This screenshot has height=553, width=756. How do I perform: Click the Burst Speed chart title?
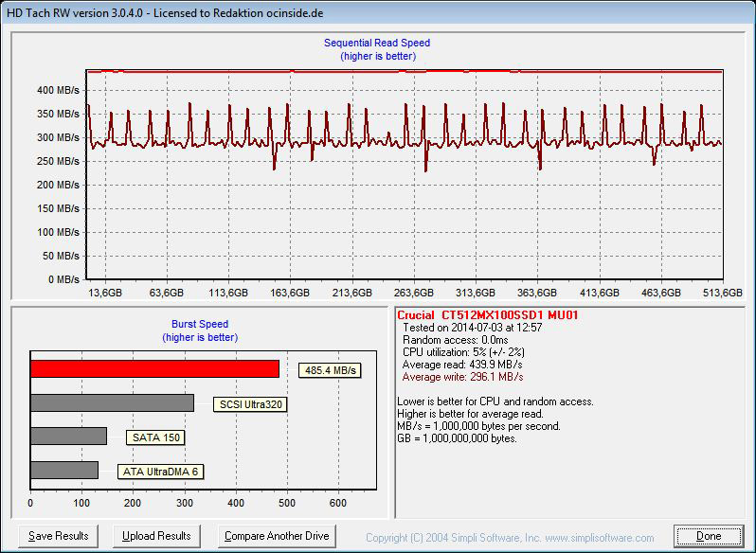click(200, 324)
